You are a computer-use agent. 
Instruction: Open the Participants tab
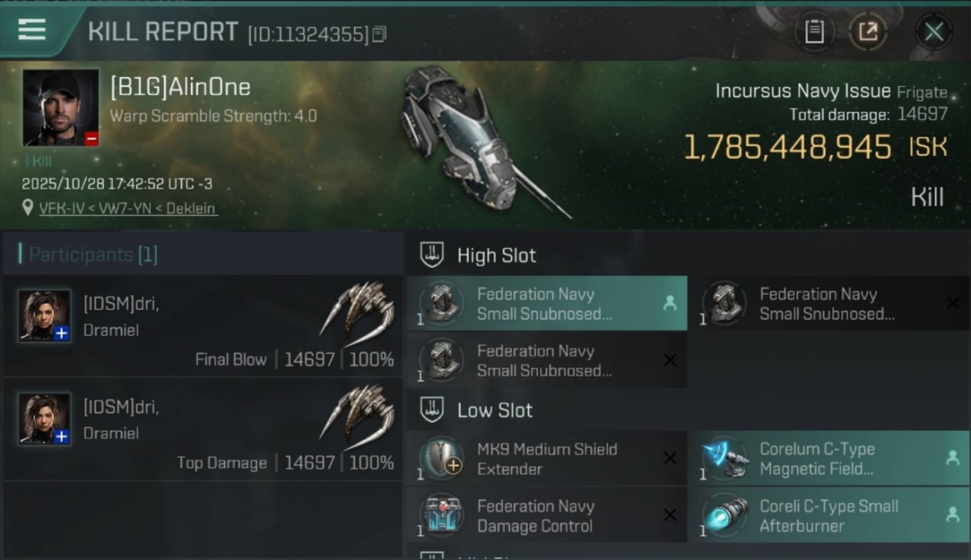[x=92, y=255]
